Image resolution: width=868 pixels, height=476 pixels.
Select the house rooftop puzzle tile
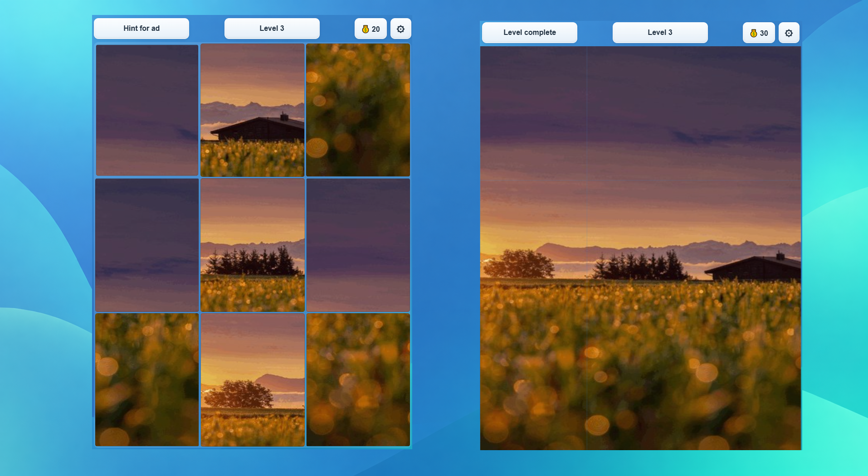(x=252, y=110)
